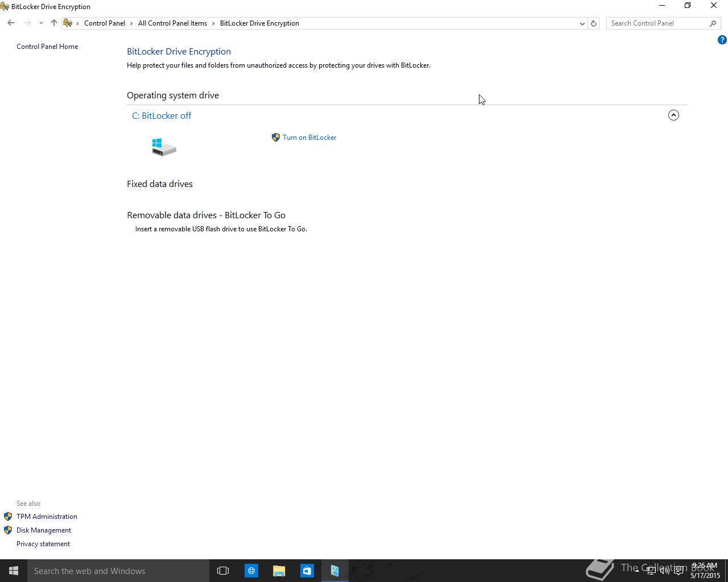728x582 pixels.
Task: Minimize the BitLocker window
Action: [661, 6]
